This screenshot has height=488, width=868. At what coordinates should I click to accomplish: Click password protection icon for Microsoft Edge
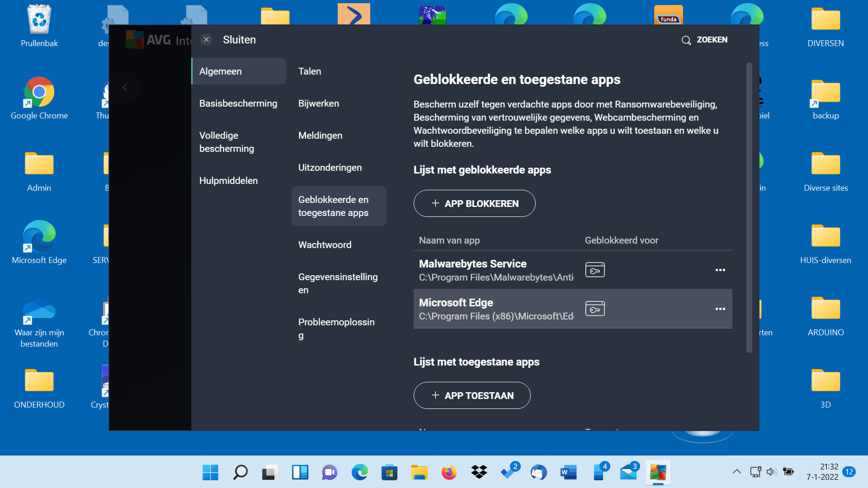click(x=595, y=309)
